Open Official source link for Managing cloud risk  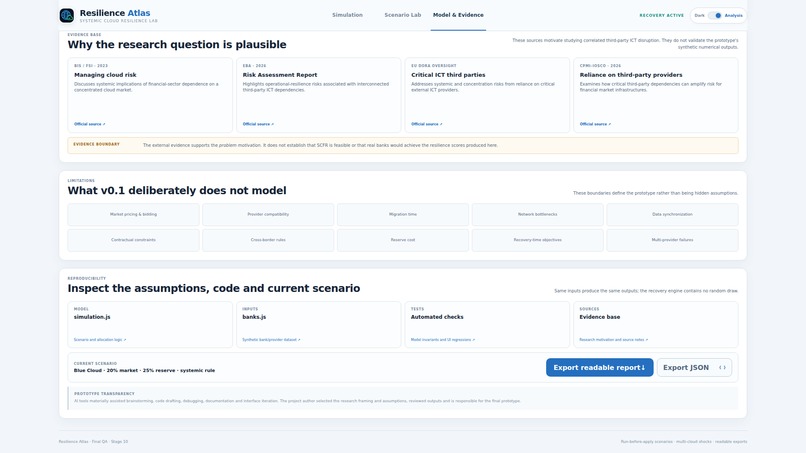[x=89, y=124]
